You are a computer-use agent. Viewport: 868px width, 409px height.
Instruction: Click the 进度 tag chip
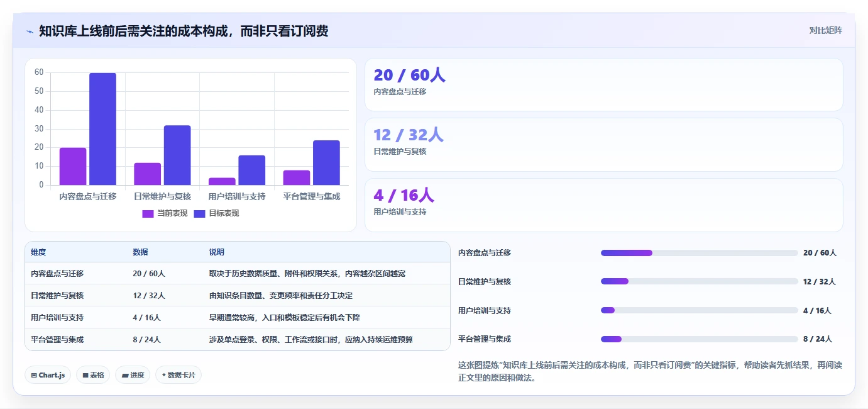click(x=133, y=375)
